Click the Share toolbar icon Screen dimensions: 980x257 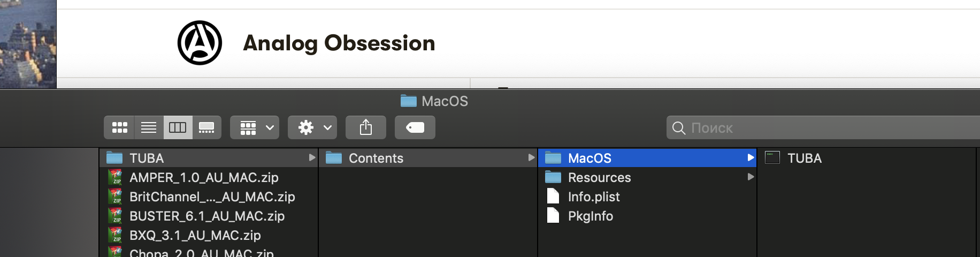[x=366, y=127]
